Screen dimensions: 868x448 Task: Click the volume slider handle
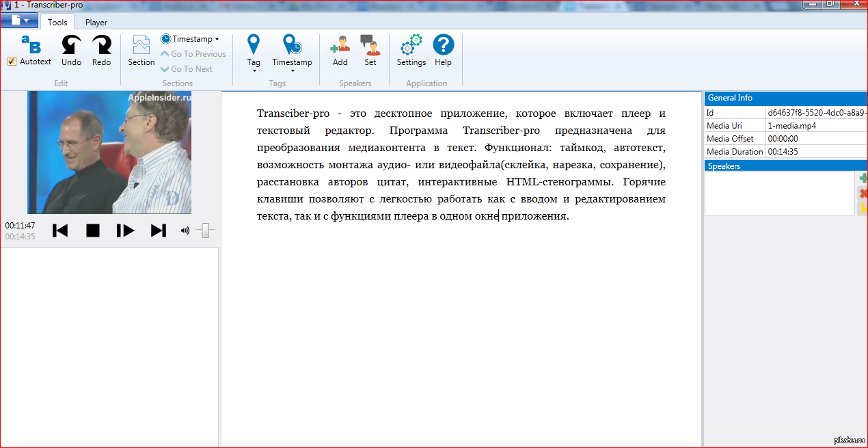(205, 231)
